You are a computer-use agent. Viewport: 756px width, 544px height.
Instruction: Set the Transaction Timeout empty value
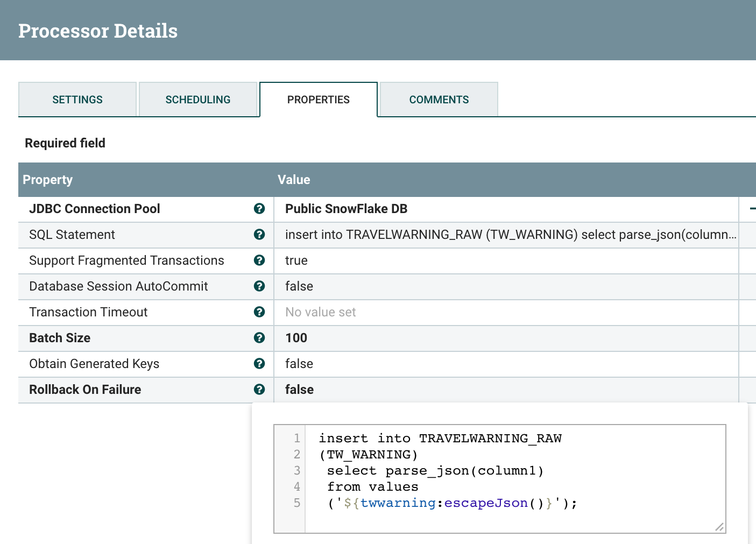tap(506, 312)
